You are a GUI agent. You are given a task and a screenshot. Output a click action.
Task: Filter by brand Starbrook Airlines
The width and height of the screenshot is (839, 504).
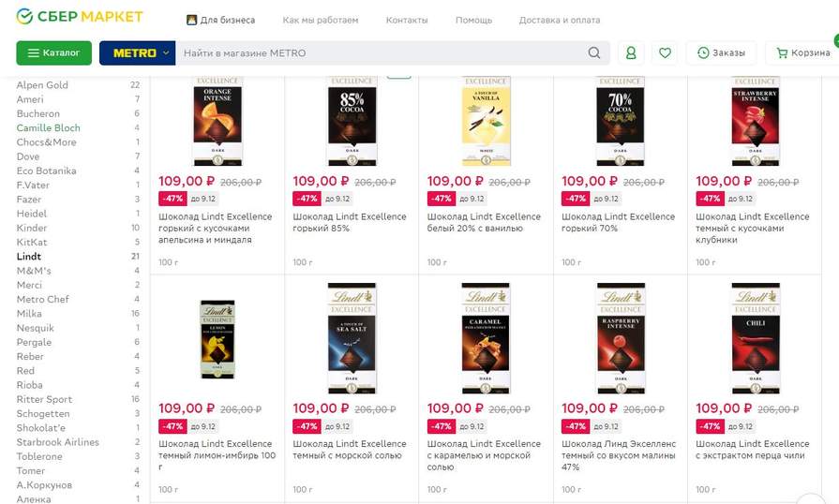pyautogui.click(x=58, y=442)
